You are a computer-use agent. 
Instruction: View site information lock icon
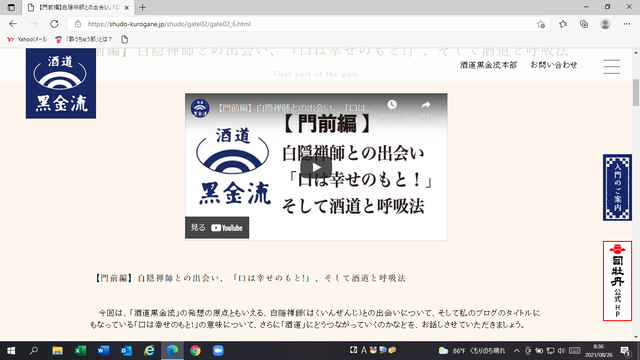pyautogui.click(x=78, y=24)
